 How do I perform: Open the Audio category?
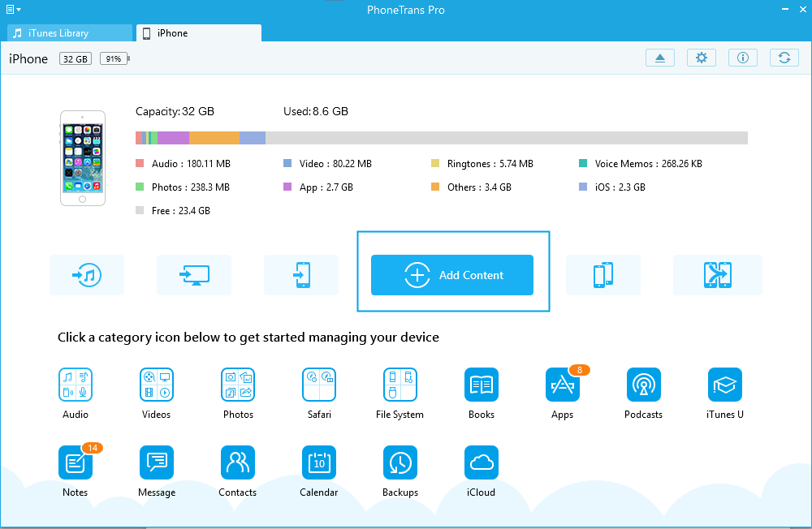tap(75, 385)
